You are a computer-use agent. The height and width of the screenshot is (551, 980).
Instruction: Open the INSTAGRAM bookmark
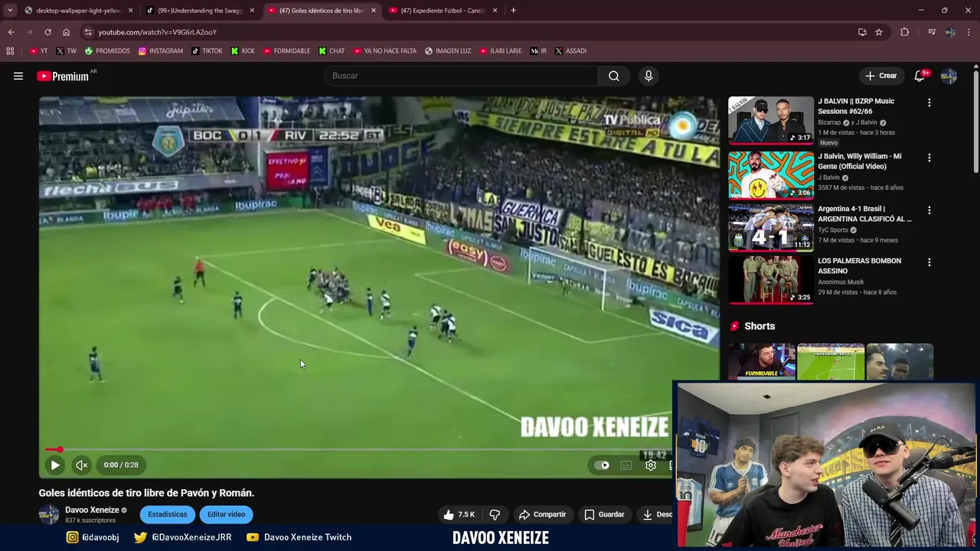[x=160, y=51]
